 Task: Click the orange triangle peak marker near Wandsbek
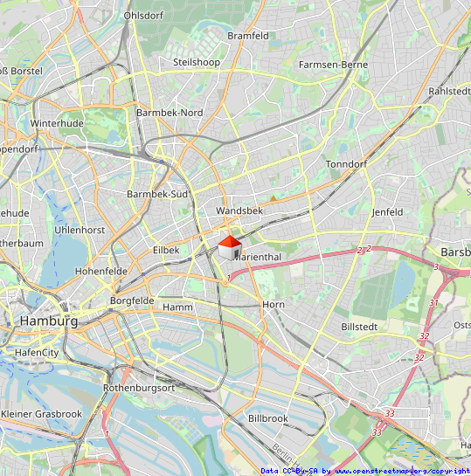(274, 199)
